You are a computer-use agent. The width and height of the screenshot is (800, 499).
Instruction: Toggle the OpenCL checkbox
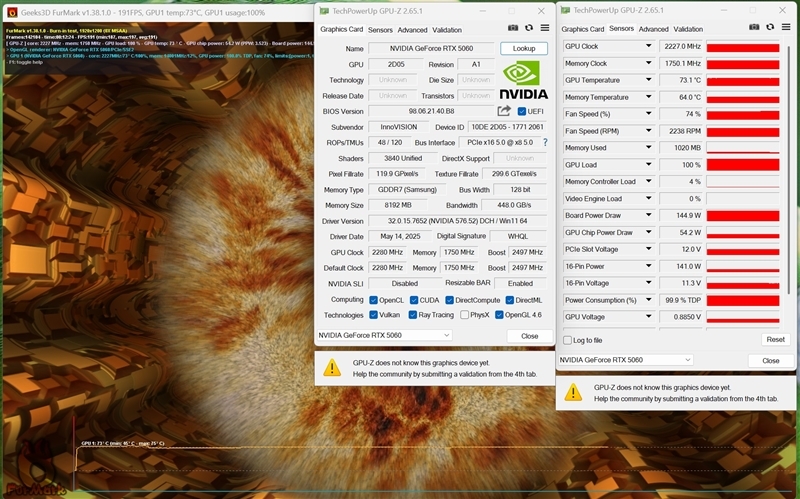pyautogui.click(x=373, y=300)
